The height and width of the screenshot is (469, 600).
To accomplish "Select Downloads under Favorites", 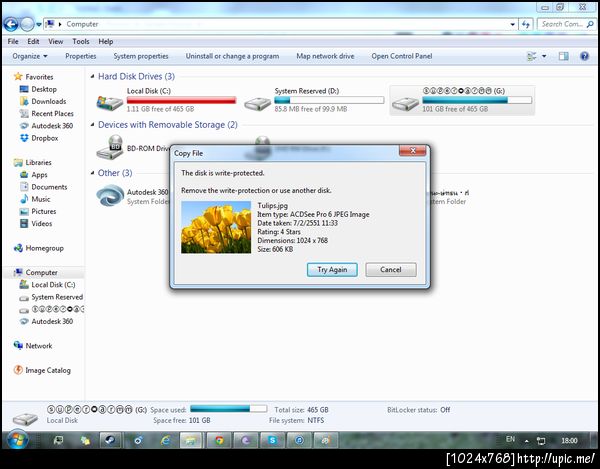I will tap(42, 101).
